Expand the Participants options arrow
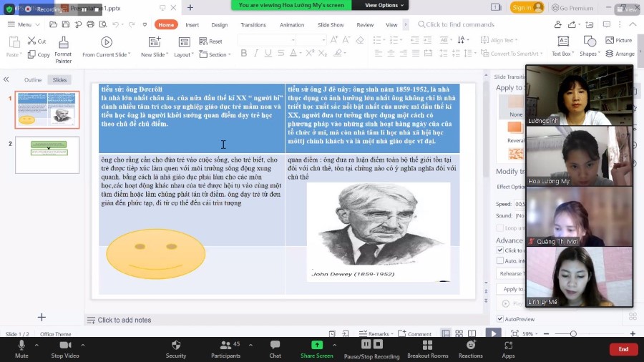Screen dimensions: 644x362 (250, 345)
